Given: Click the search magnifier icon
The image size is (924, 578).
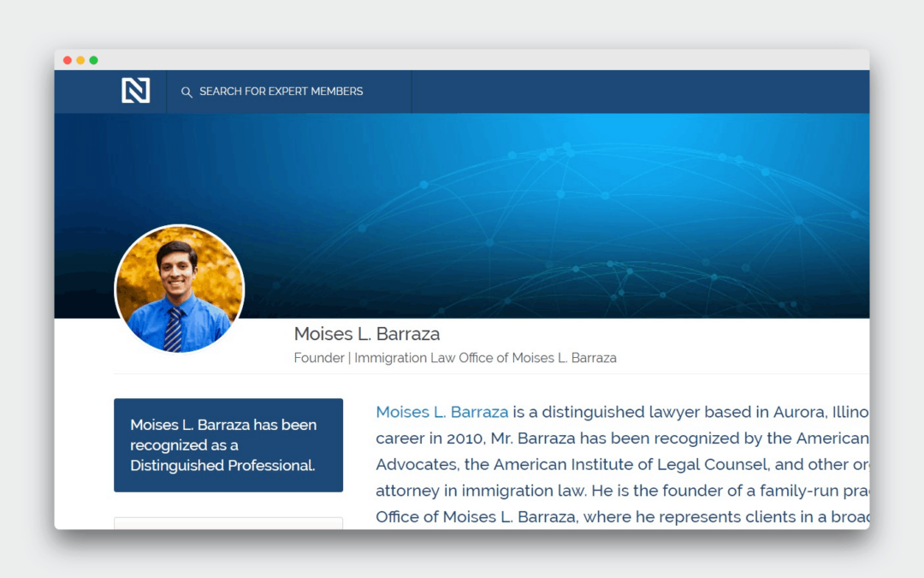Looking at the screenshot, I should [x=187, y=92].
